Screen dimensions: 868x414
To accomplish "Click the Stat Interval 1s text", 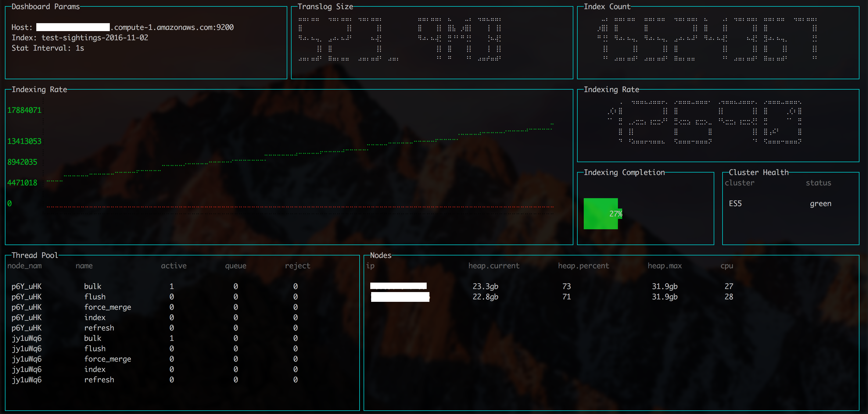I will point(48,48).
